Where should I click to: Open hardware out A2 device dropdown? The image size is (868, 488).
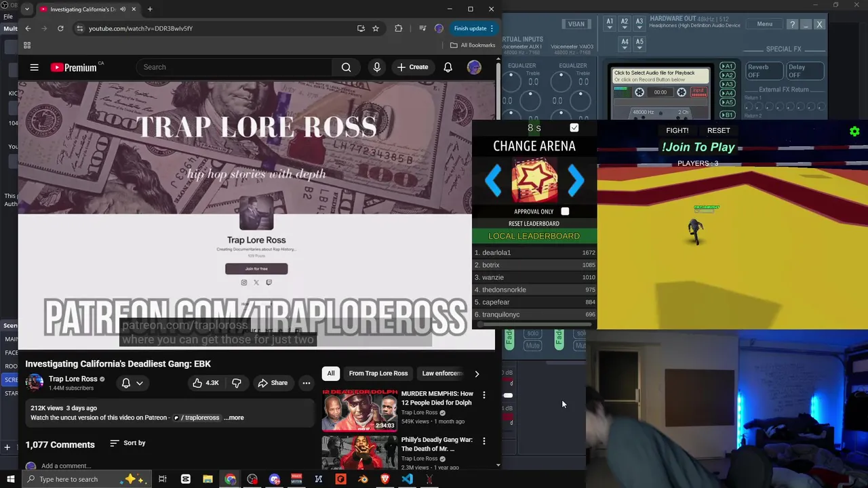pos(625,24)
